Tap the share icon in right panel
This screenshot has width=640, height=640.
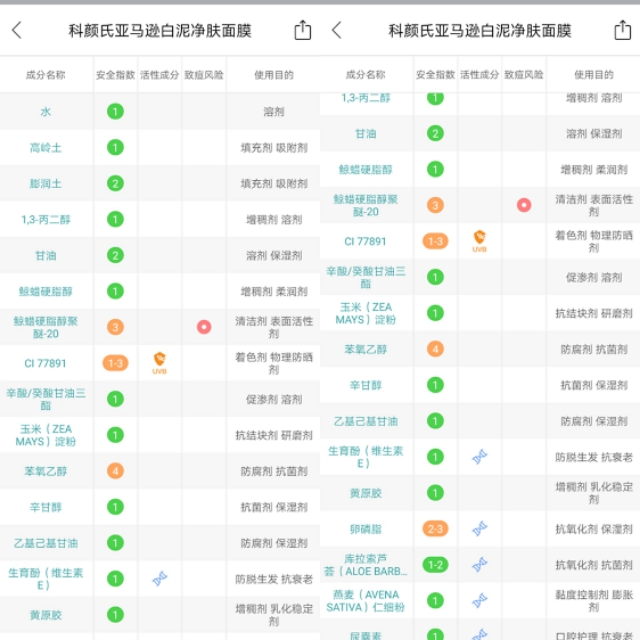point(622,30)
